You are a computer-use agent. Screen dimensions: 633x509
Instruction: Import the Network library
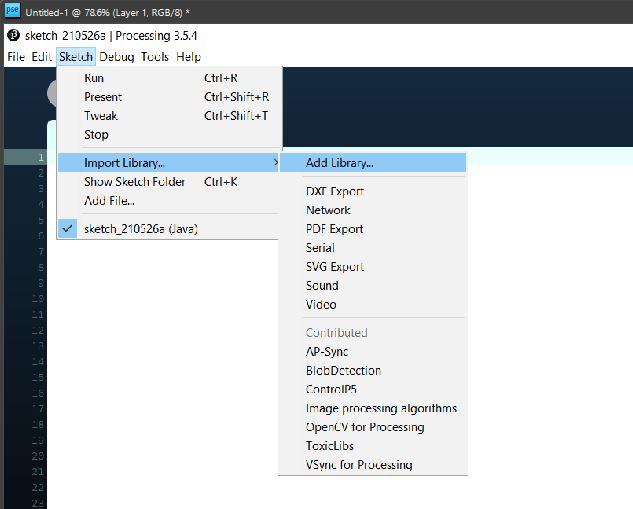tap(373, 210)
